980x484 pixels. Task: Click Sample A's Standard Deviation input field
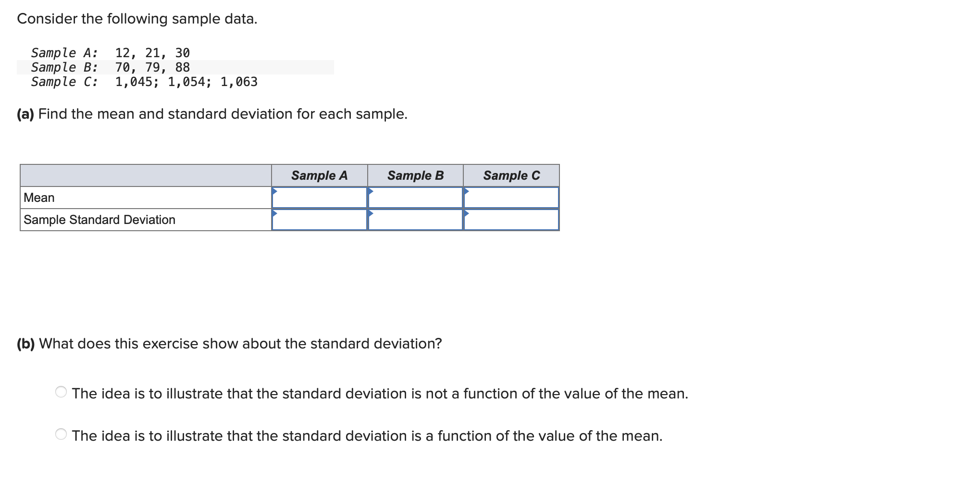[319, 220]
